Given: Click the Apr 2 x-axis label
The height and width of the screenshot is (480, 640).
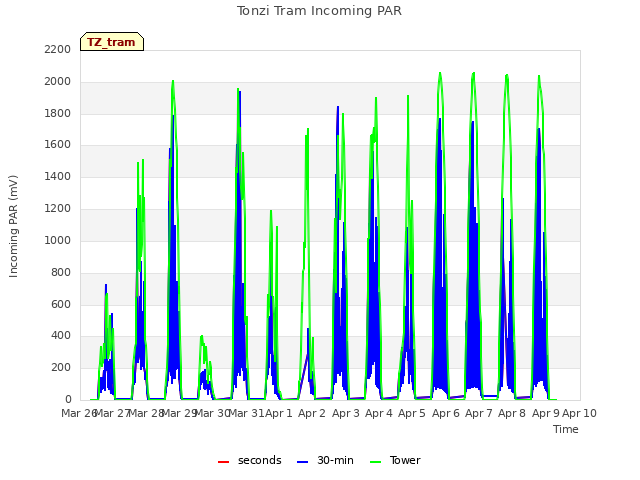Looking at the screenshot, I should click(x=312, y=413).
